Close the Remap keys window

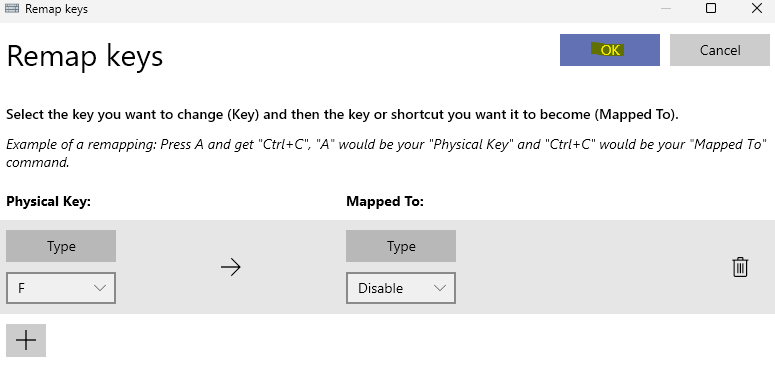(x=756, y=8)
